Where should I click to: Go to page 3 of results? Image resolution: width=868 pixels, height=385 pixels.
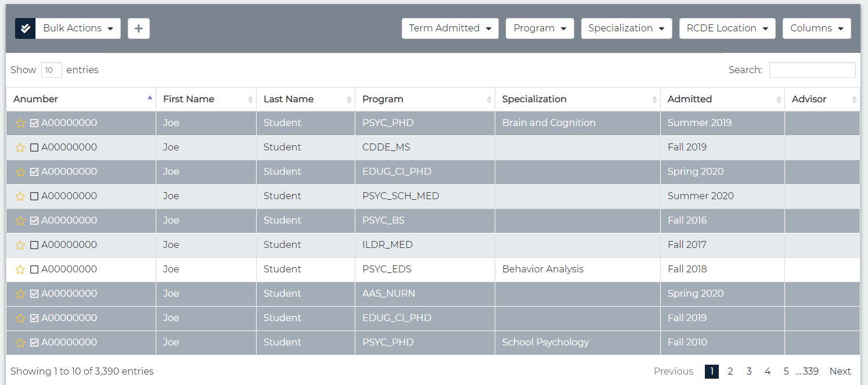tap(749, 372)
